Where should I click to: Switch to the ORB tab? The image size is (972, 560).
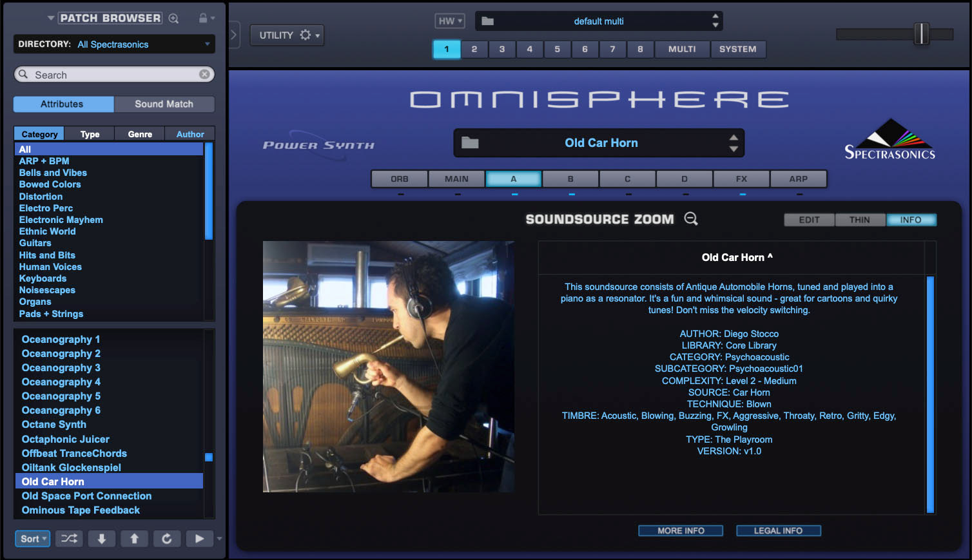tap(400, 179)
